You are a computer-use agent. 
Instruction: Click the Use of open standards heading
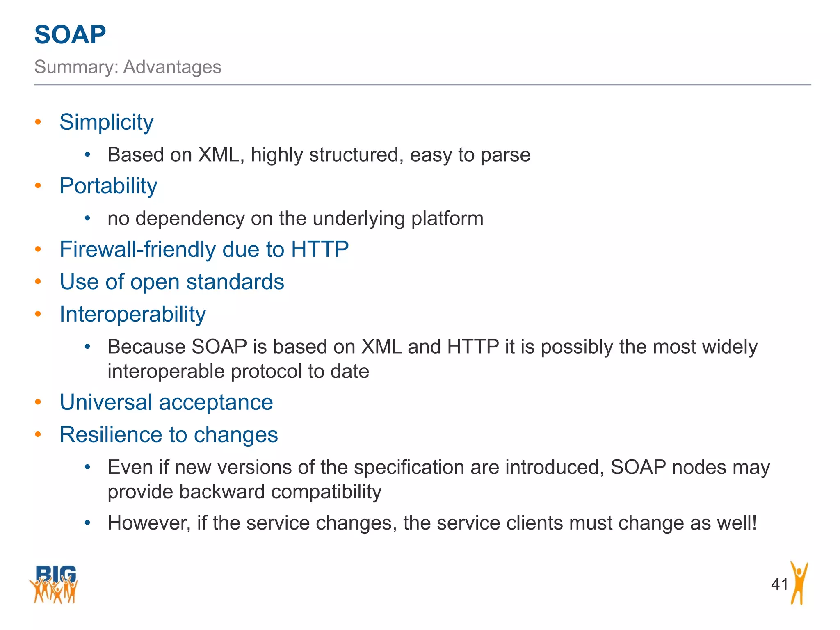click(x=172, y=282)
